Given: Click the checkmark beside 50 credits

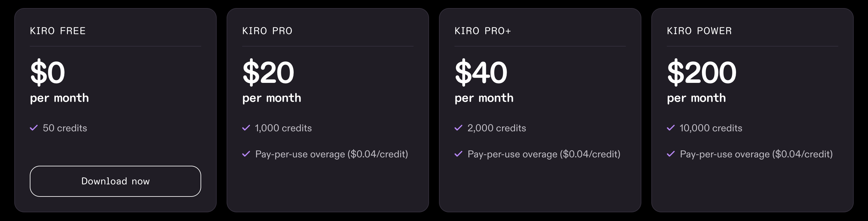Looking at the screenshot, I should tap(34, 128).
